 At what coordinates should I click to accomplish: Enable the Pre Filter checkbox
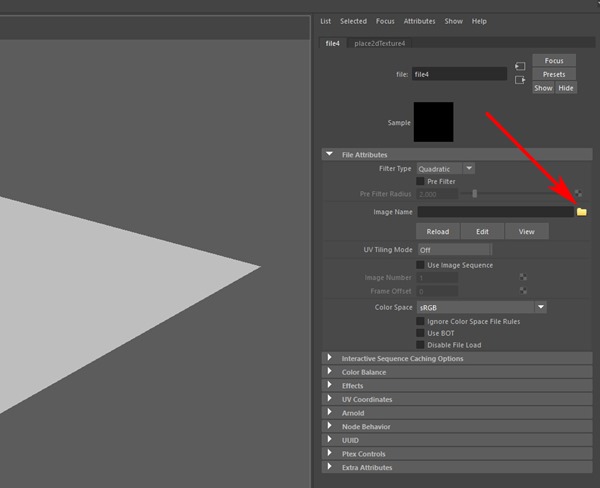pyautogui.click(x=421, y=181)
